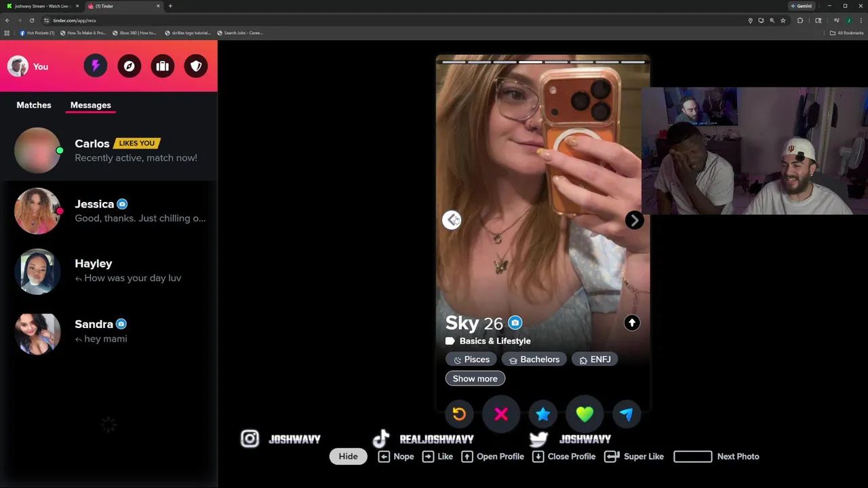Click the Super Like enter-key icon

click(x=612, y=456)
